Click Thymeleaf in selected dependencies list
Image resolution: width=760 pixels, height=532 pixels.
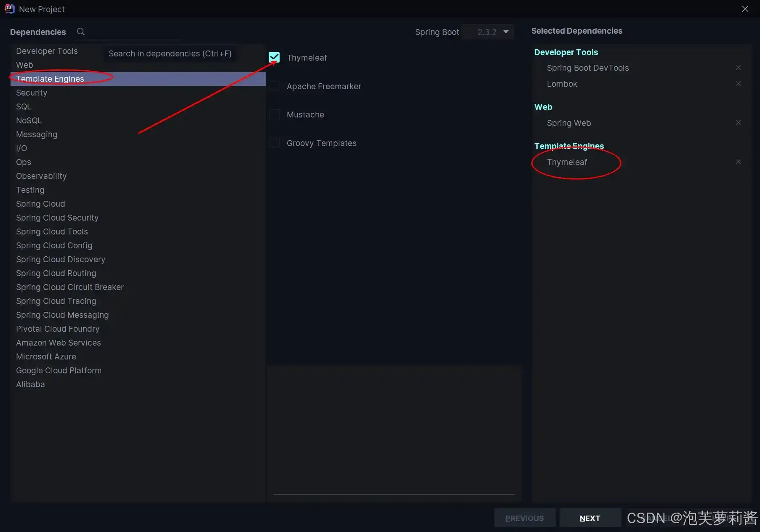[567, 162]
